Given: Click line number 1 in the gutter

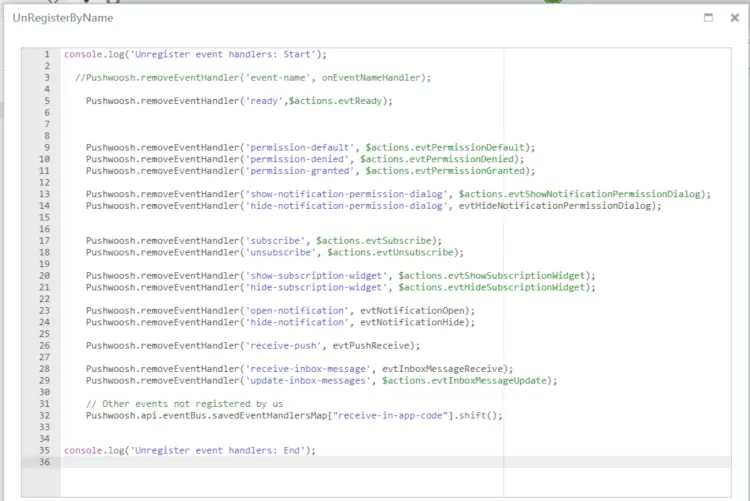Looking at the screenshot, I should (47, 54).
